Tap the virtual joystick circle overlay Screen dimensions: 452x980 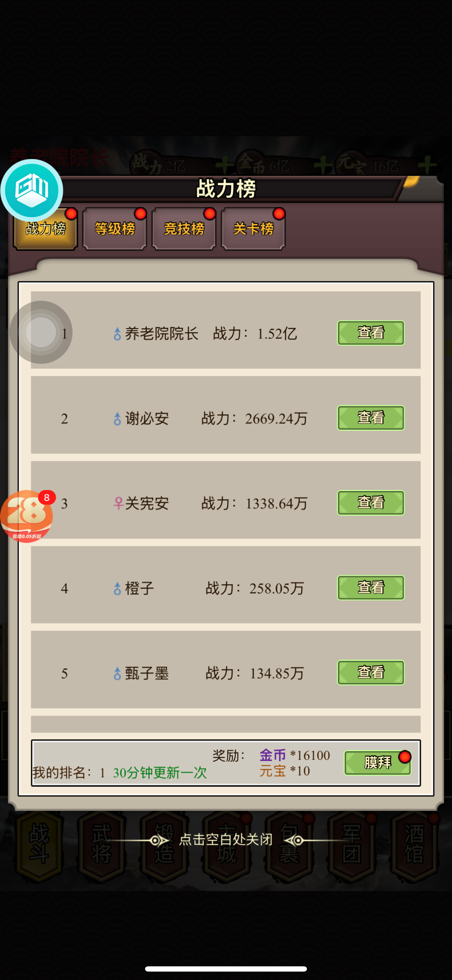[41, 332]
